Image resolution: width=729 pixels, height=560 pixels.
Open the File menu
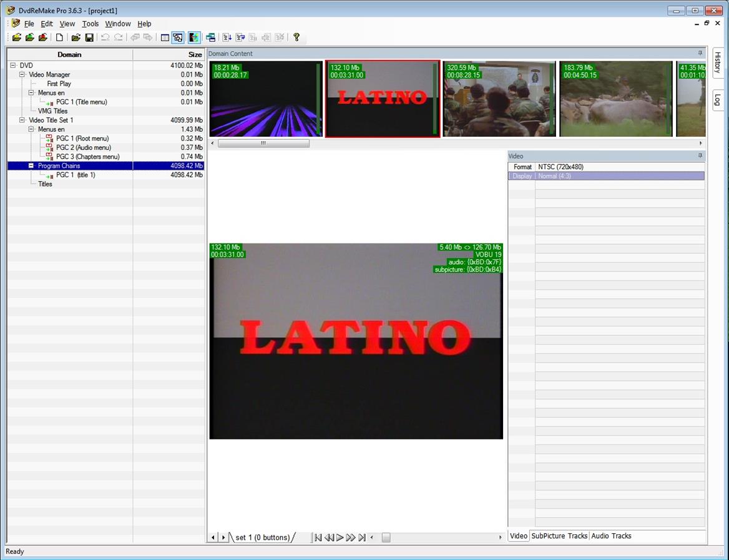(29, 24)
